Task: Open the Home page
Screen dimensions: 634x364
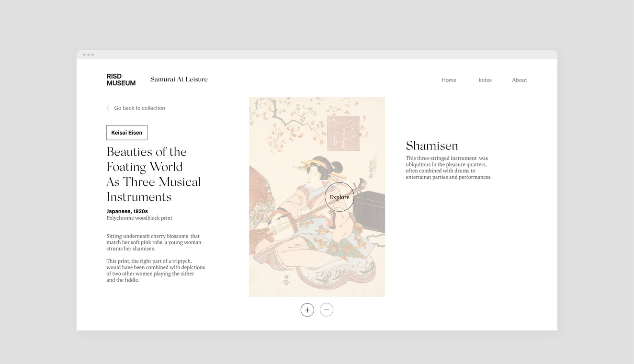Action: (x=449, y=80)
